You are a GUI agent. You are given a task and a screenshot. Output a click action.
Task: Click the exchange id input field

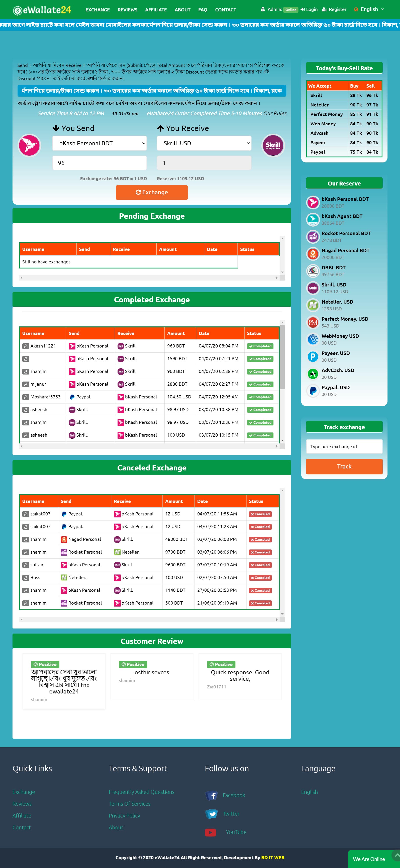(344, 447)
